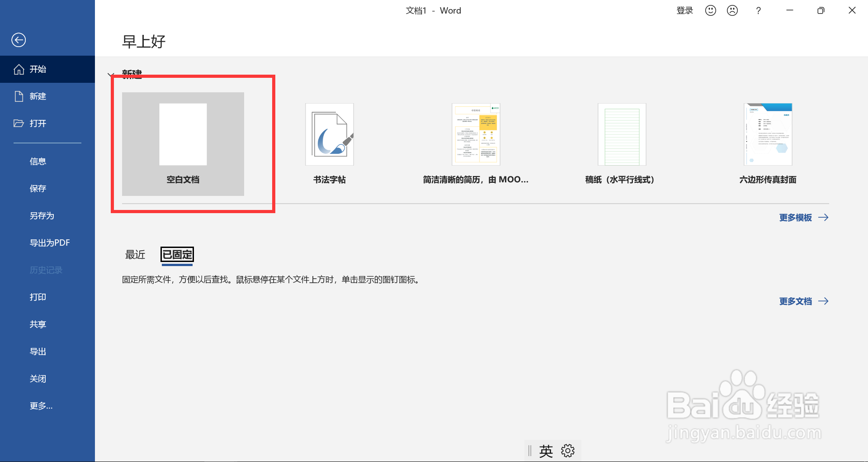Click the back arrow circle icon
The image size is (868, 462).
(x=19, y=40)
